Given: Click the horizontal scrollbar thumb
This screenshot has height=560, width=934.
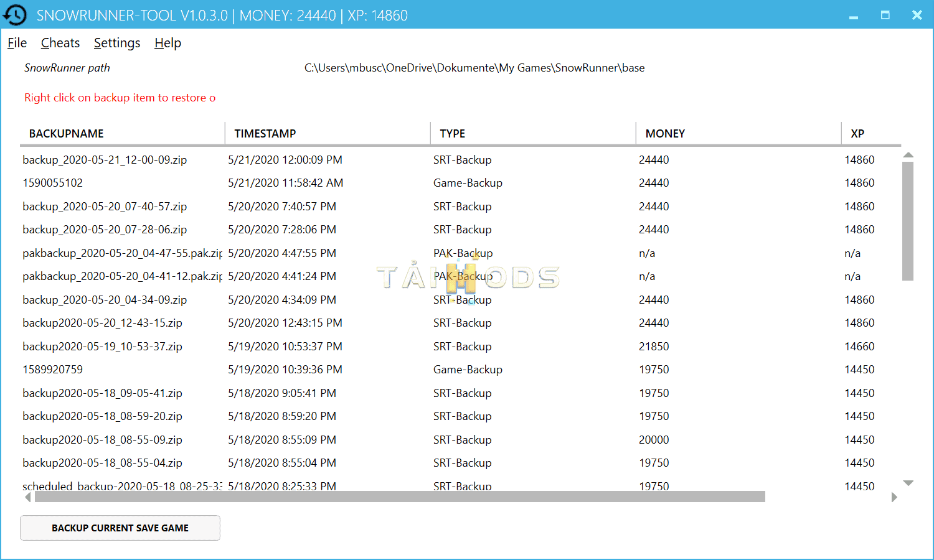Looking at the screenshot, I should point(400,497).
